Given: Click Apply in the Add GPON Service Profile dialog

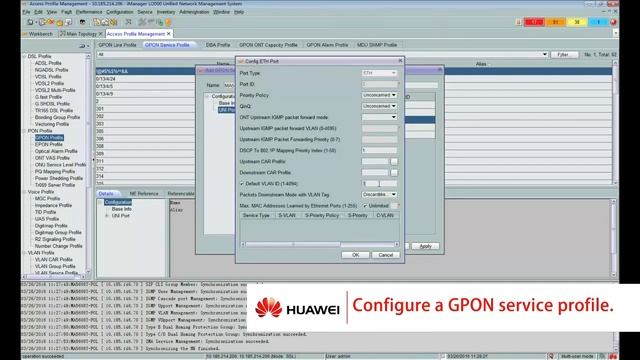Looking at the screenshot, I should (x=425, y=246).
